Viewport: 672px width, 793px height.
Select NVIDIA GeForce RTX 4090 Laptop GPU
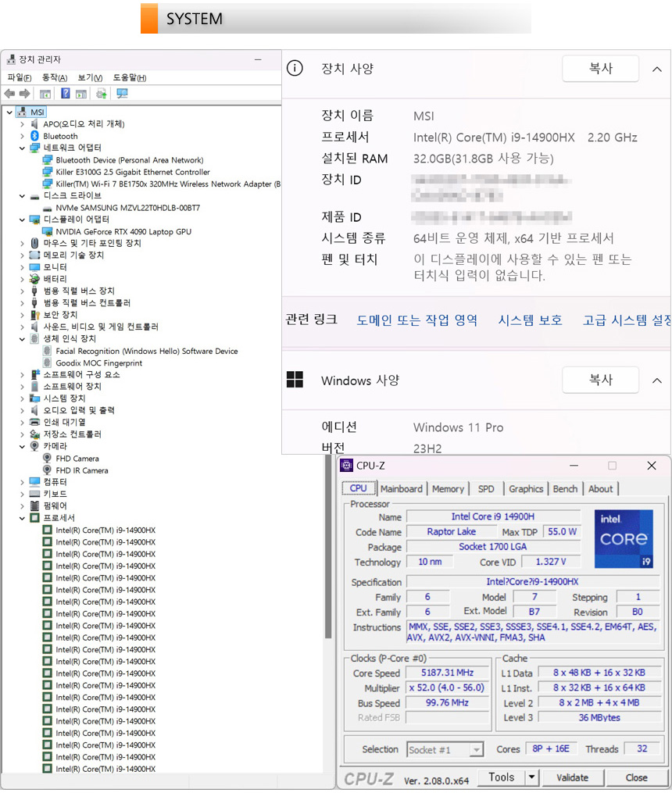point(123,231)
